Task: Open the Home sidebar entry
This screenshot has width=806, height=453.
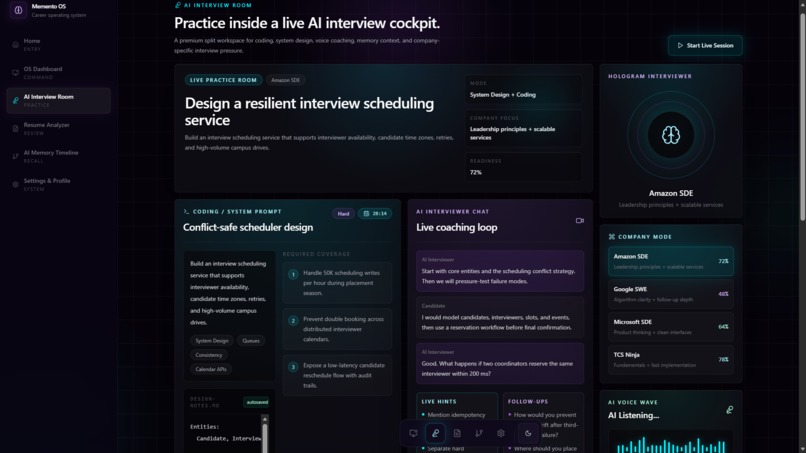Action: coord(59,45)
